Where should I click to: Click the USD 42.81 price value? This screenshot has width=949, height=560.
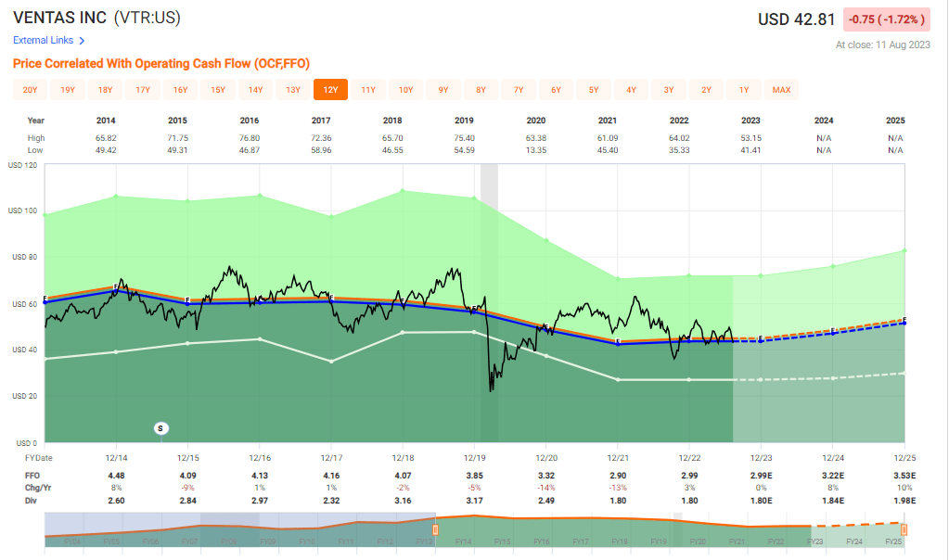point(797,19)
